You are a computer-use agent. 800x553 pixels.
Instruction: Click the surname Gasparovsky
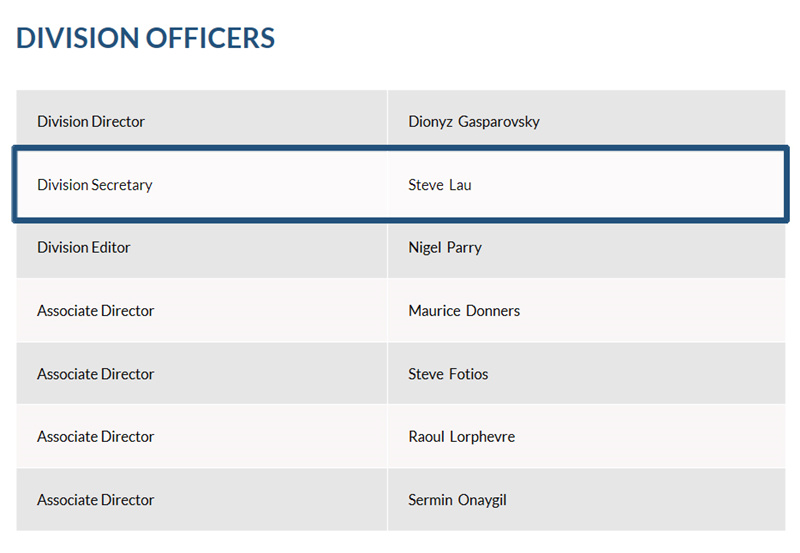(498, 122)
